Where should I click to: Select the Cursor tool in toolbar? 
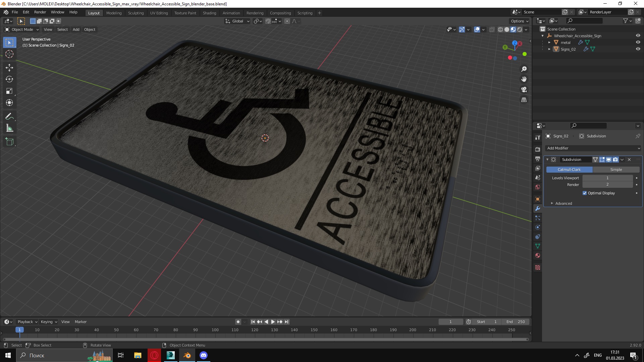9,54
